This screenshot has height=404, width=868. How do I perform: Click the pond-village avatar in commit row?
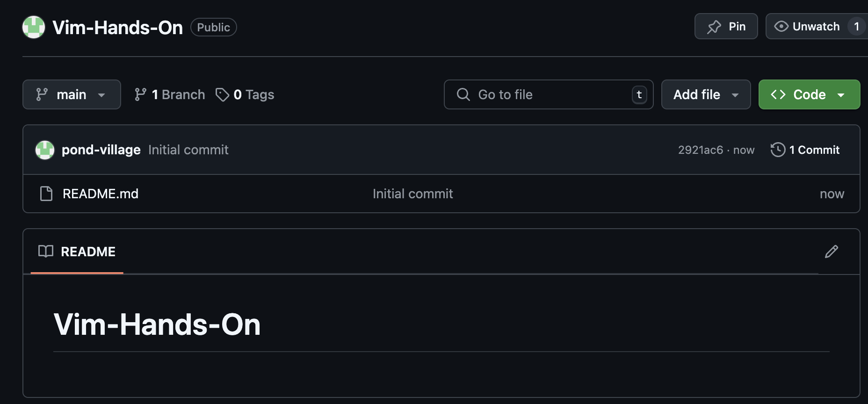pyautogui.click(x=45, y=150)
